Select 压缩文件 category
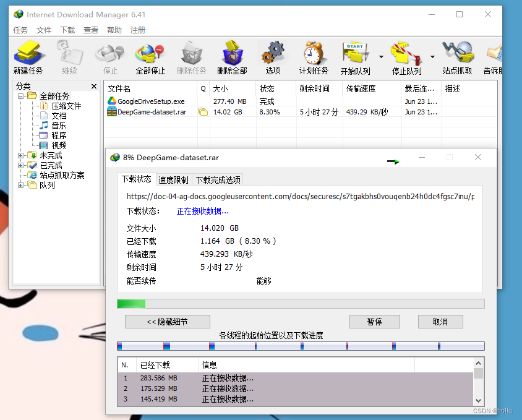 (x=66, y=106)
